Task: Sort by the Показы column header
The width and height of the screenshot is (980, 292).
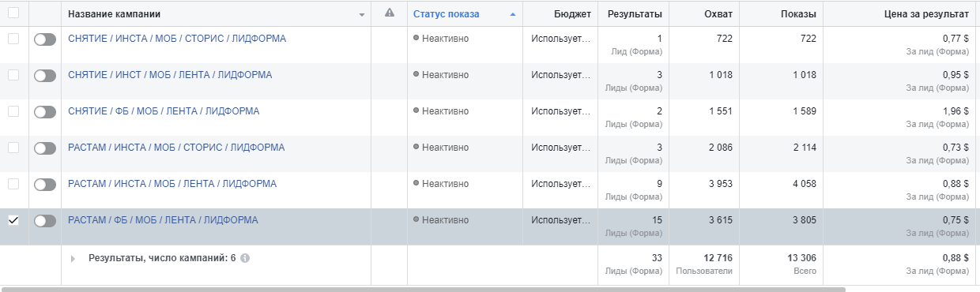Action: point(797,13)
